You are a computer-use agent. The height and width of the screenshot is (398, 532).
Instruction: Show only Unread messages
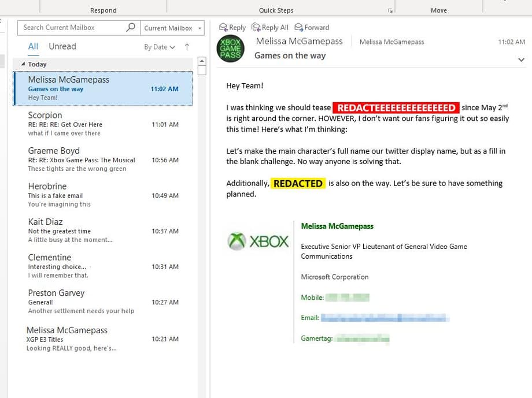62,46
